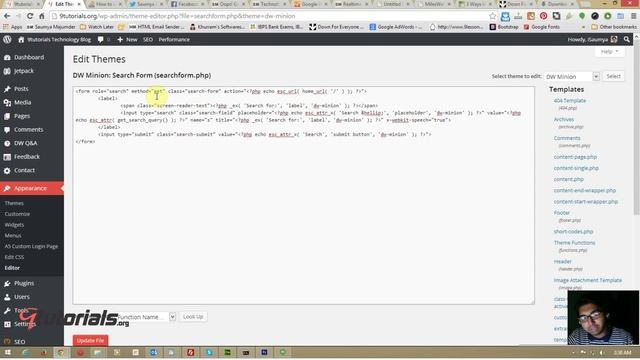The height and width of the screenshot is (360, 640).
Task: Click the comments bubble in admin bar
Action: point(101,40)
